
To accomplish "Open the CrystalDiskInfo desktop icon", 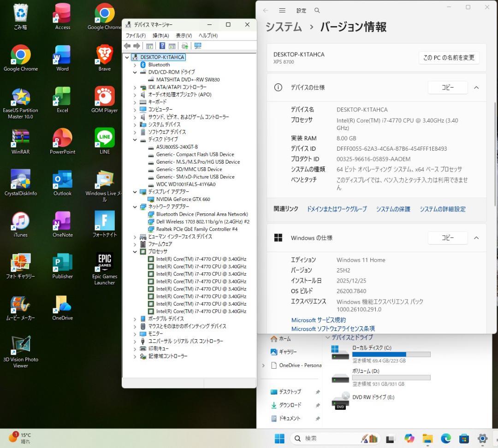I will pos(21,183).
